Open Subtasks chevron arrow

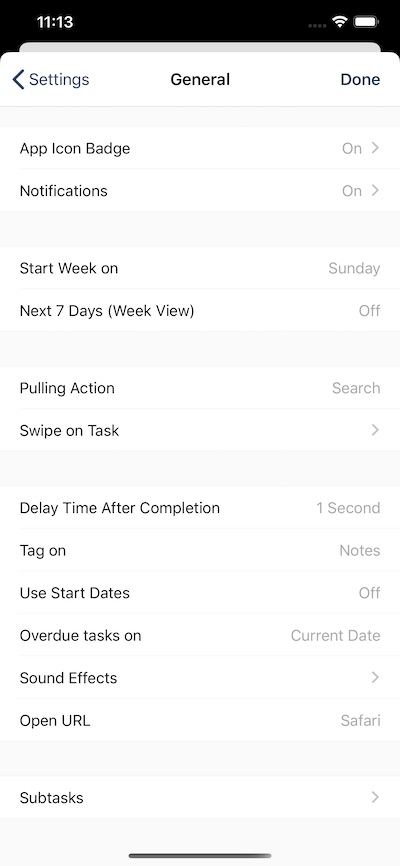375,798
